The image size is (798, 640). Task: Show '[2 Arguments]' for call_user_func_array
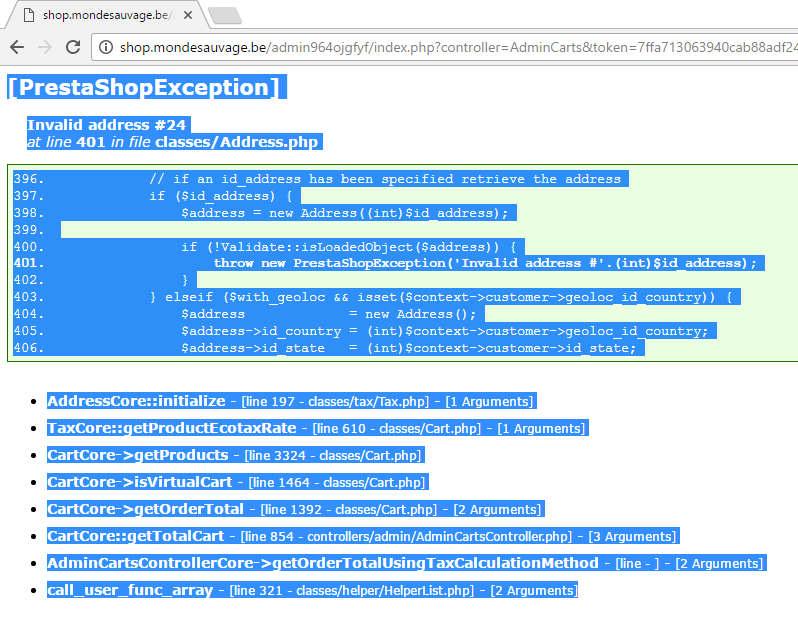(534, 590)
